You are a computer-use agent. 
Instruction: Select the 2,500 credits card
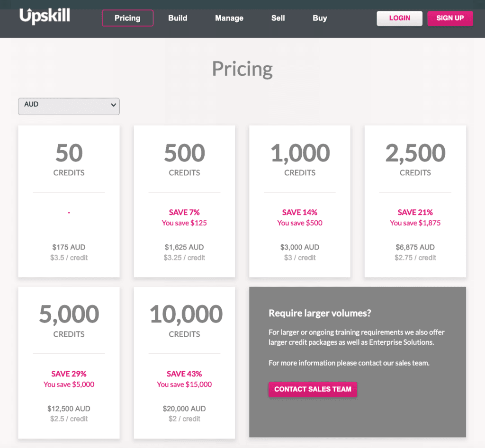click(x=415, y=201)
